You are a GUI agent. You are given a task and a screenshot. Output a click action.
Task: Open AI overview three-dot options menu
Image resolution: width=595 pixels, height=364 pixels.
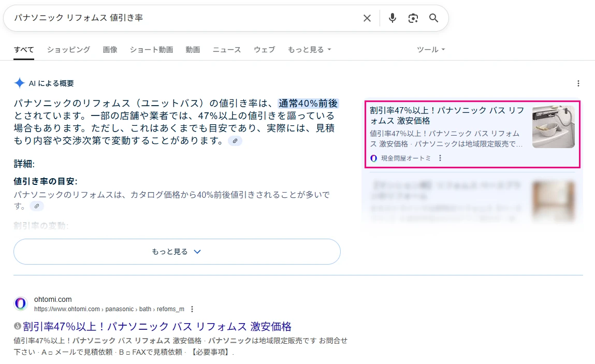[x=578, y=83]
